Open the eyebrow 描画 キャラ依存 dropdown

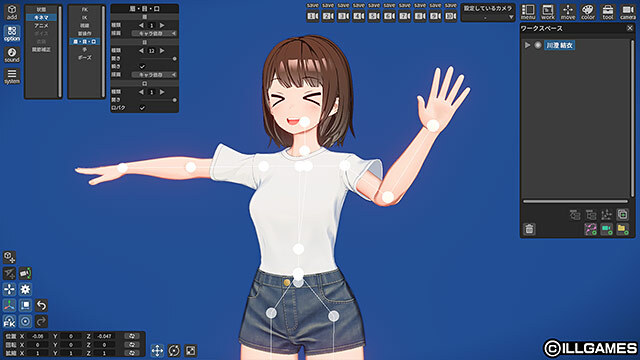[x=154, y=33]
